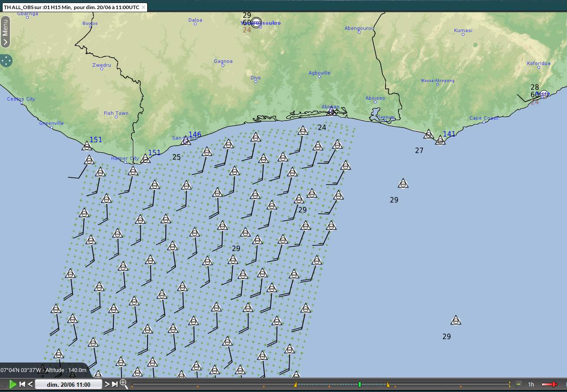
Task: Click the Divo city label
Action: coord(256,78)
